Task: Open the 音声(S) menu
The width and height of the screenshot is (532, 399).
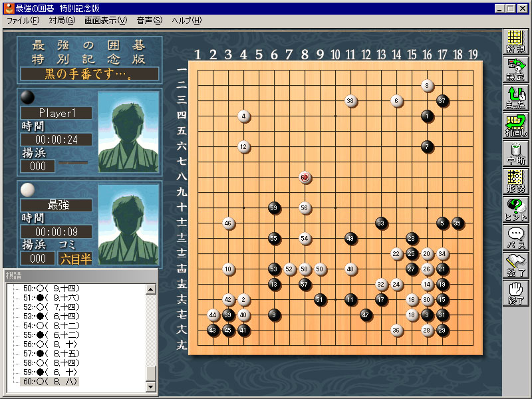Action: (x=149, y=21)
